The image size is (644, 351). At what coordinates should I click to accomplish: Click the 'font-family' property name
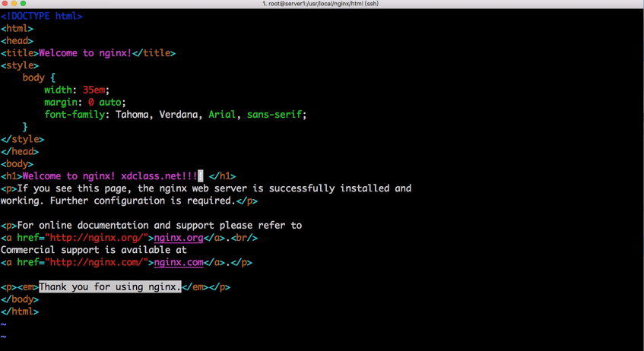(75, 115)
